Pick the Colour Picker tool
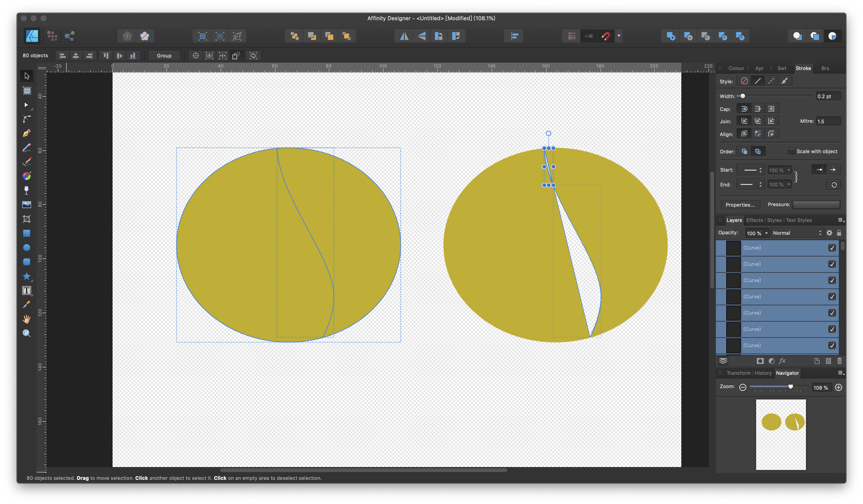 coord(27,305)
